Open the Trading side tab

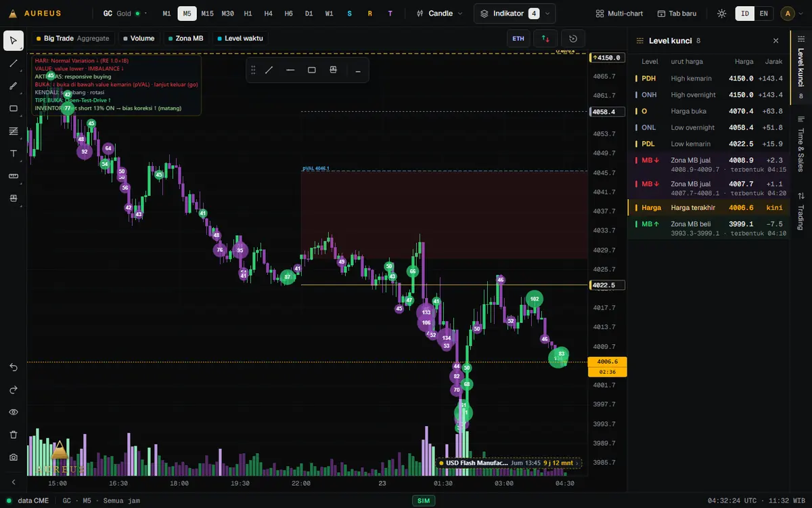[801, 211]
